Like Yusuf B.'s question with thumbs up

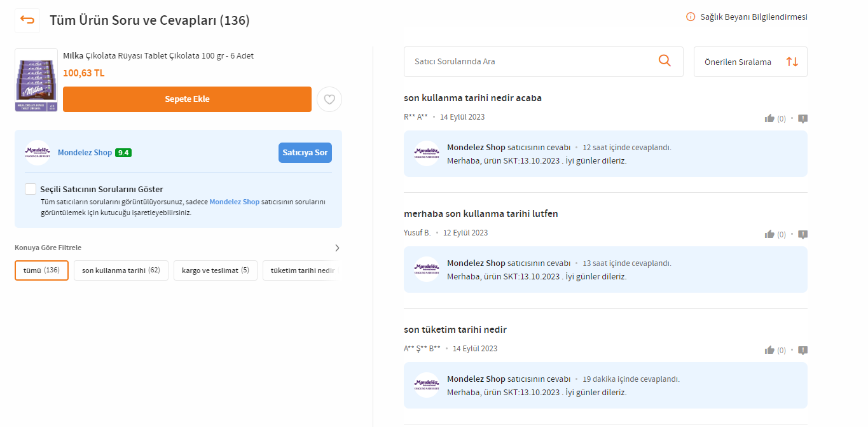[769, 234]
